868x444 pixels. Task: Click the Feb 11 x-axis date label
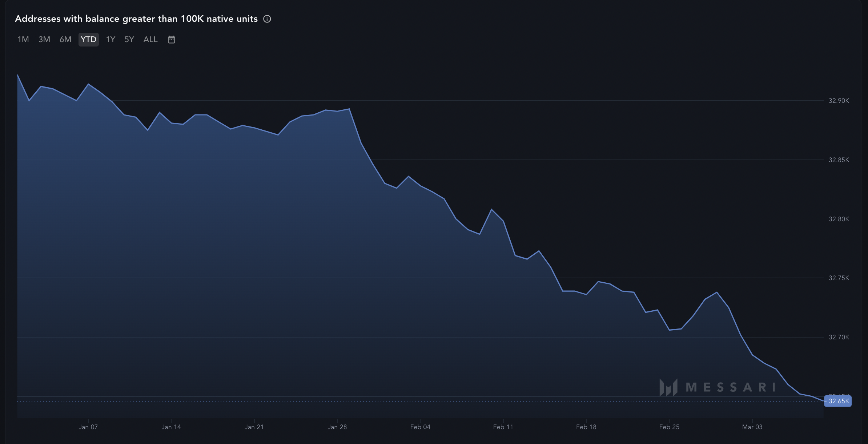click(x=503, y=427)
